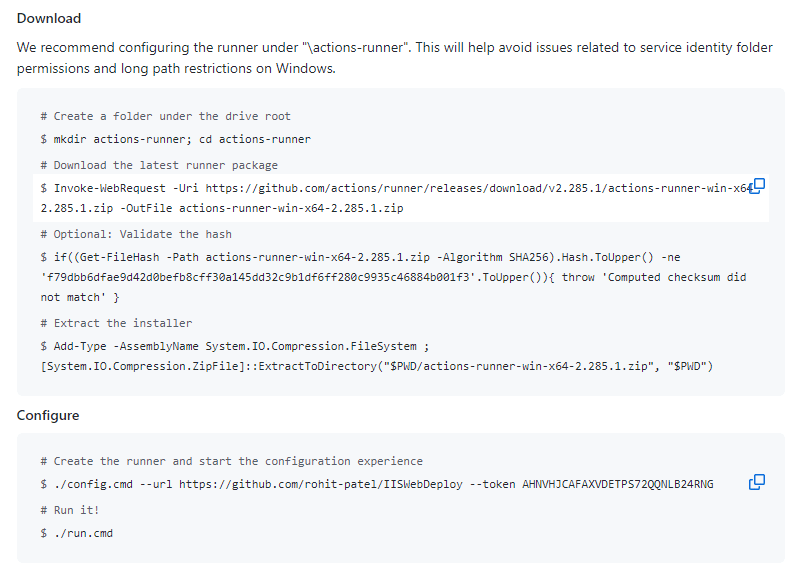This screenshot has width=807, height=577.
Task: Click the 'Create a folder under the drive root' comment
Action: click(166, 116)
